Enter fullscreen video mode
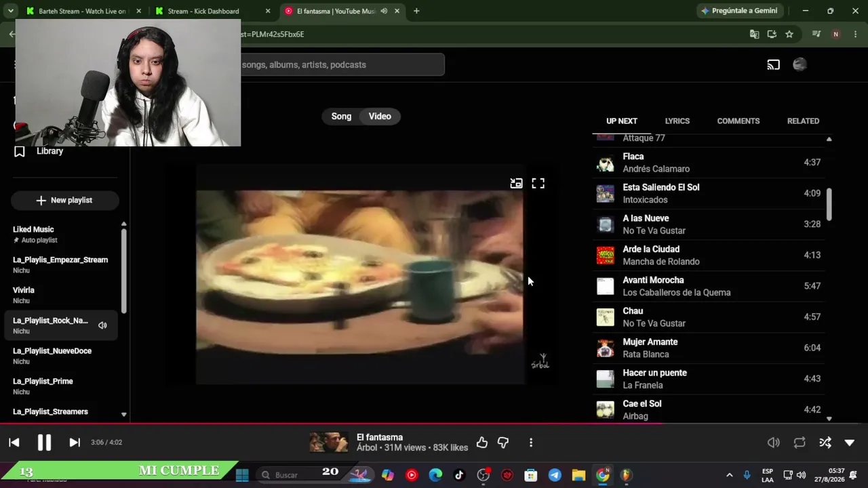The width and height of the screenshot is (868, 488). point(538,183)
